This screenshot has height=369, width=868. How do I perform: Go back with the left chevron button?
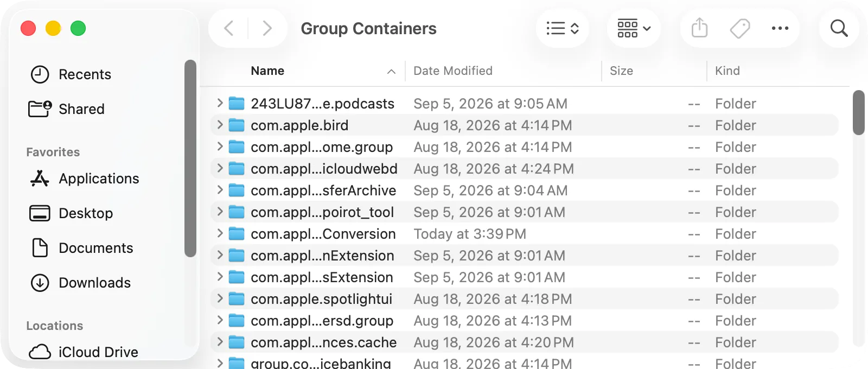[x=229, y=28]
